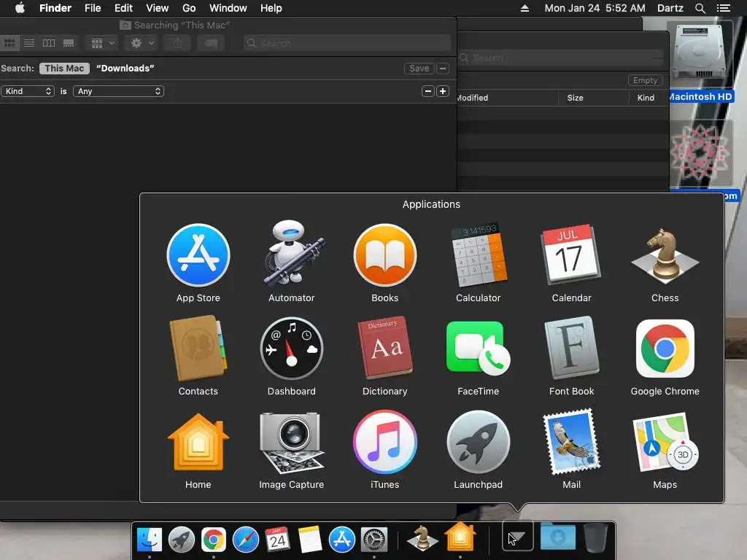Viewport: 747px width, 560px height.
Task: Open App Store icon in the Dock
Action: click(341, 540)
